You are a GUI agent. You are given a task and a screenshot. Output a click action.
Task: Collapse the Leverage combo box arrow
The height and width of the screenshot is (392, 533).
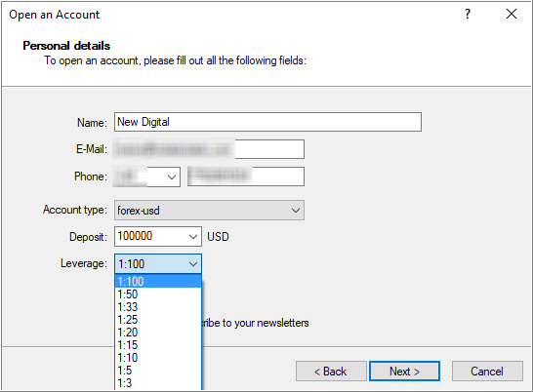coord(193,264)
